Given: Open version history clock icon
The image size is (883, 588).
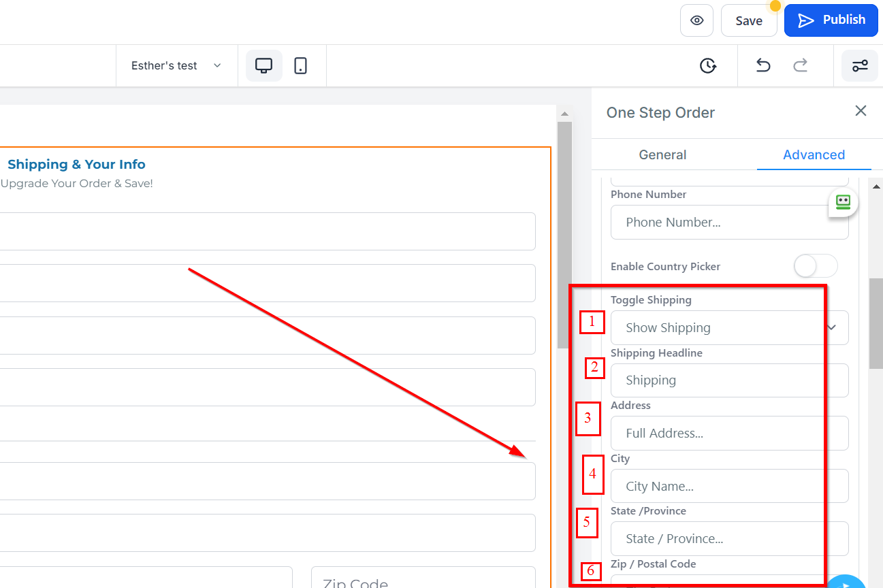Looking at the screenshot, I should [708, 66].
